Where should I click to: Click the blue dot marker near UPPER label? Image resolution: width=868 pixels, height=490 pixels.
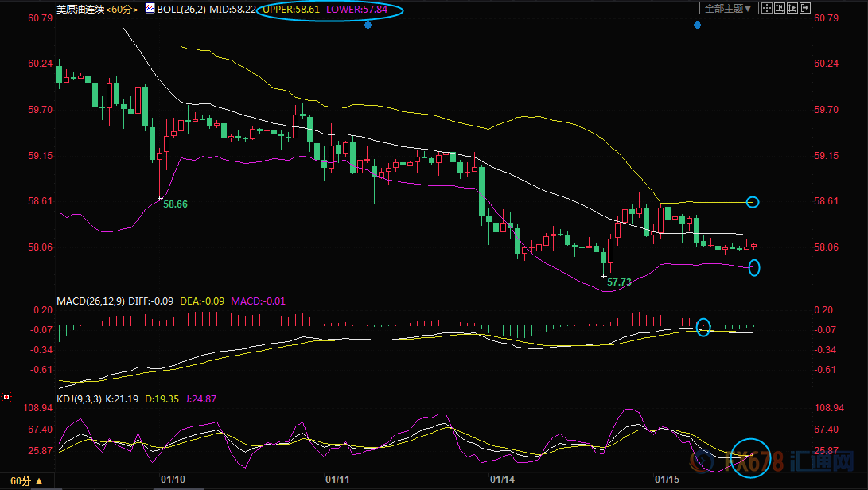pyautogui.click(x=368, y=25)
